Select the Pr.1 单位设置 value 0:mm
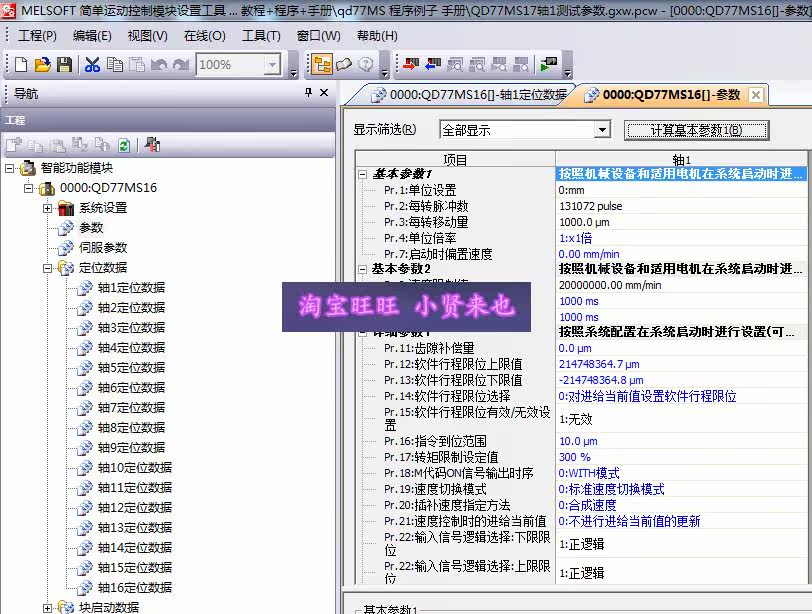Screen dimensions: 812x614 (681, 190)
